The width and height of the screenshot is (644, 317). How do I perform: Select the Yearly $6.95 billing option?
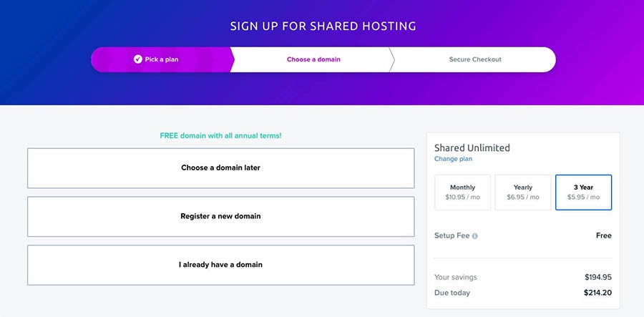point(523,192)
